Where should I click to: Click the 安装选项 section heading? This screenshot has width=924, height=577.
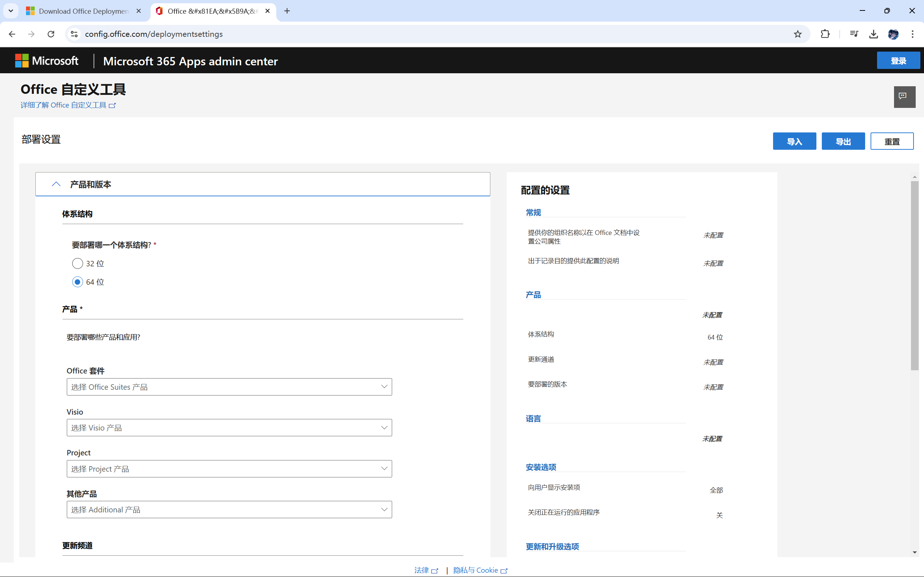(541, 467)
